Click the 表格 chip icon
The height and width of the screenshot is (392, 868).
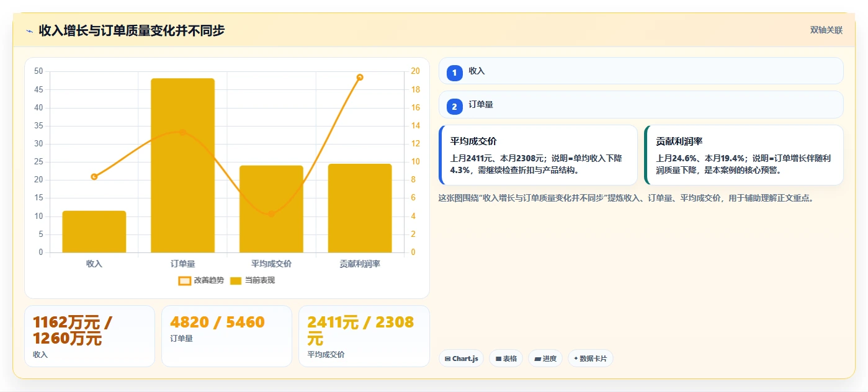point(498,359)
